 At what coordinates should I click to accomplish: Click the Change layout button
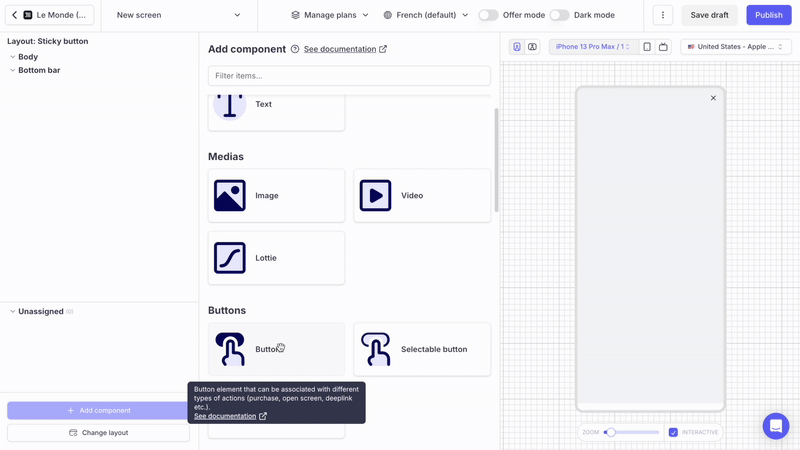pyautogui.click(x=98, y=433)
